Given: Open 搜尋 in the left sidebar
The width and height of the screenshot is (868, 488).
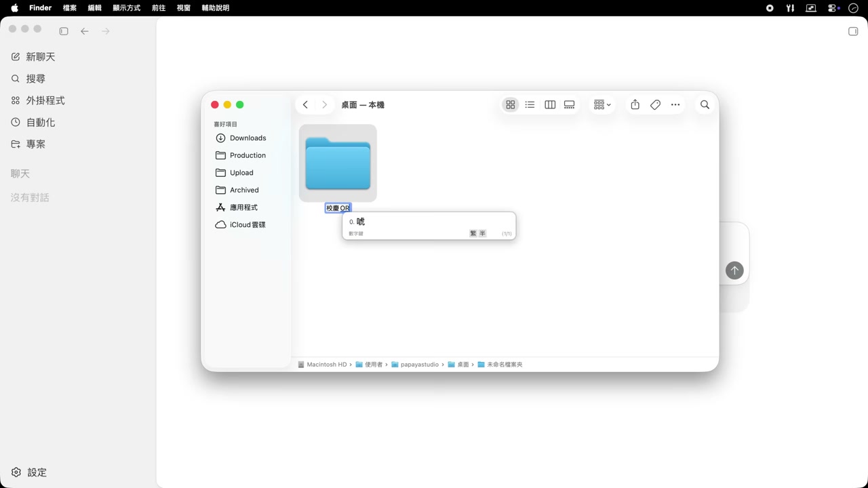Looking at the screenshot, I should click(x=28, y=79).
